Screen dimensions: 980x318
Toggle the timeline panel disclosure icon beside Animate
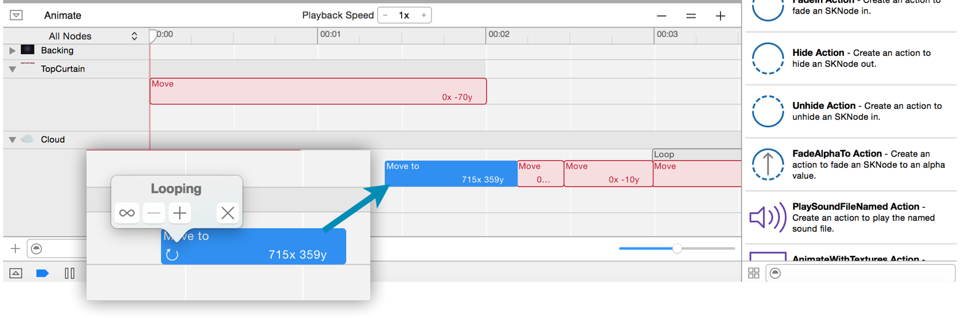17,15
